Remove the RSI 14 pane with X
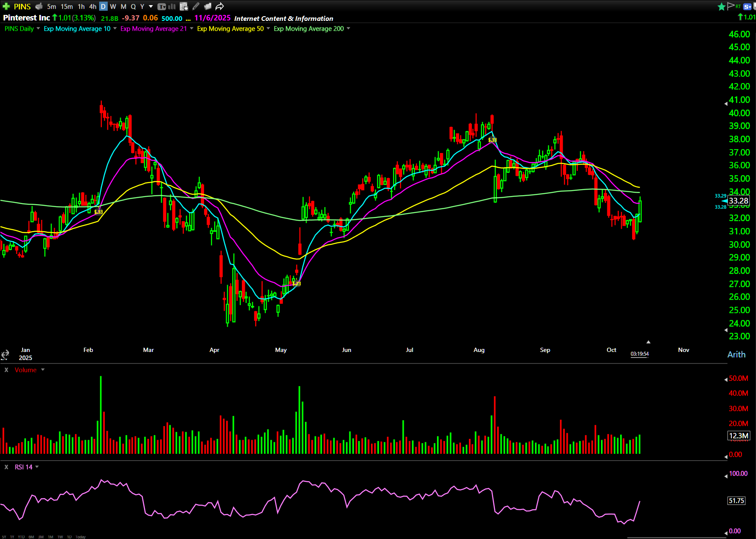Screen dimensions: 756x539 coord(6,467)
